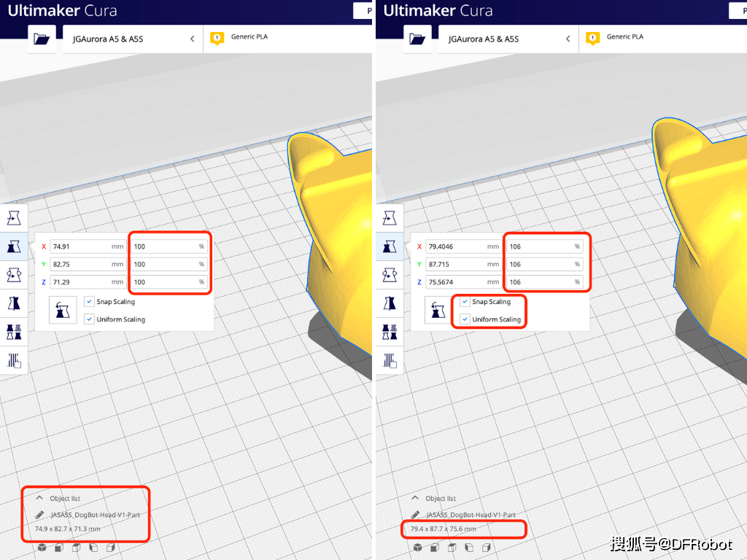Screen dimensions: 747x560
Task: Click Z size field showing 71.29 mm
Action: [88, 282]
